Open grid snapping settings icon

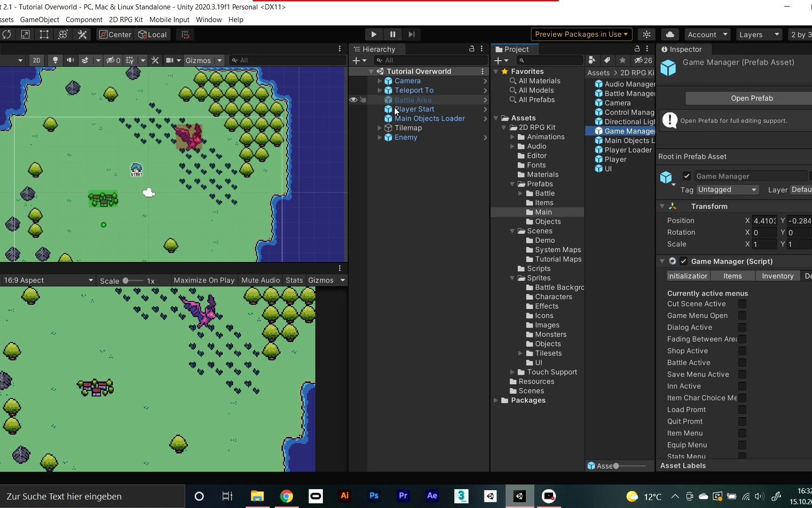pyautogui.click(x=185, y=34)
